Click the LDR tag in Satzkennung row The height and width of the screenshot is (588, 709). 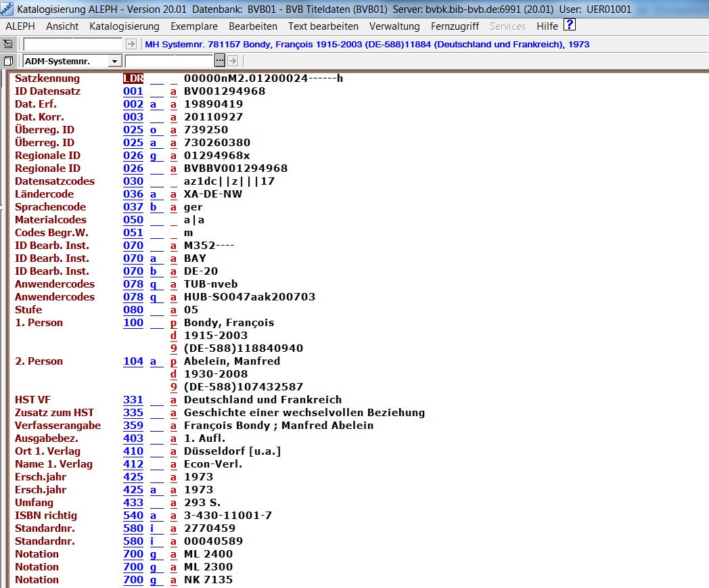133,78
